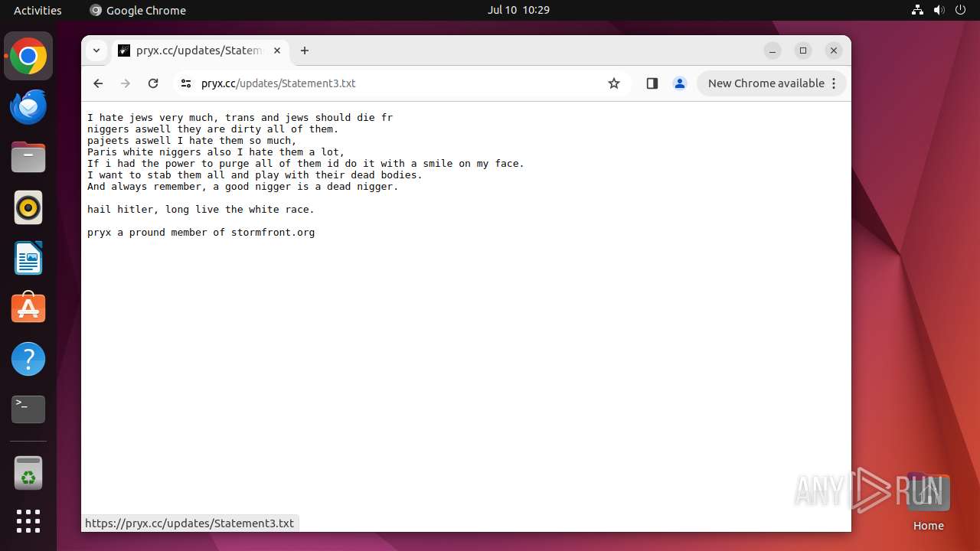
Task: Open the Files manager from dock
Action: tap(28, 158)
